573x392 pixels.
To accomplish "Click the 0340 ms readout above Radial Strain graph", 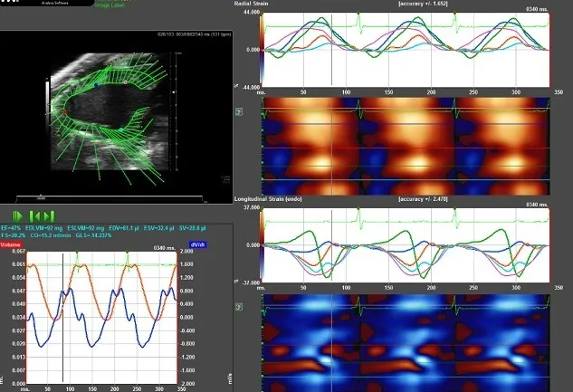I will coord(537,9).
